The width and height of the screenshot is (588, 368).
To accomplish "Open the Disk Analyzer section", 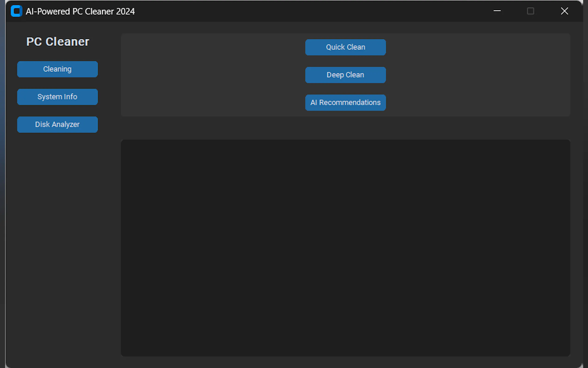I will [x=57, y=125].
